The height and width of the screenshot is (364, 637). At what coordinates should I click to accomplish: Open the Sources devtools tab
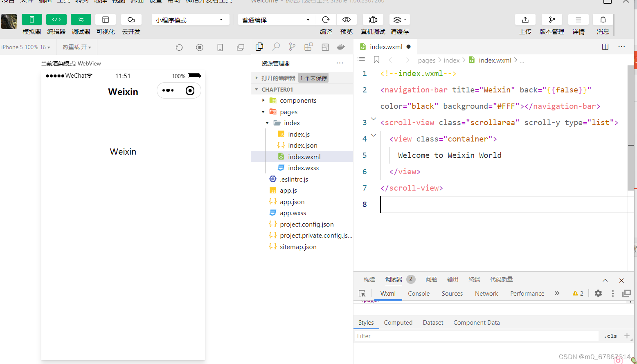point(452,293)
